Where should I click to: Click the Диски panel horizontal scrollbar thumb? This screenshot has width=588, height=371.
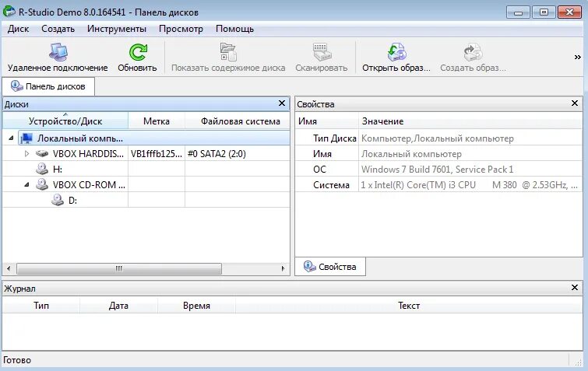pos(119,268)
